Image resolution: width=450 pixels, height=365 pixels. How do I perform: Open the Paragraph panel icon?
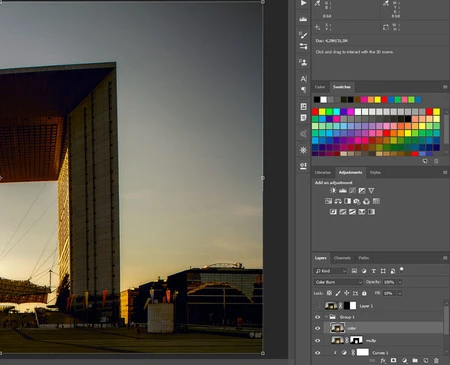pos(303,90)
